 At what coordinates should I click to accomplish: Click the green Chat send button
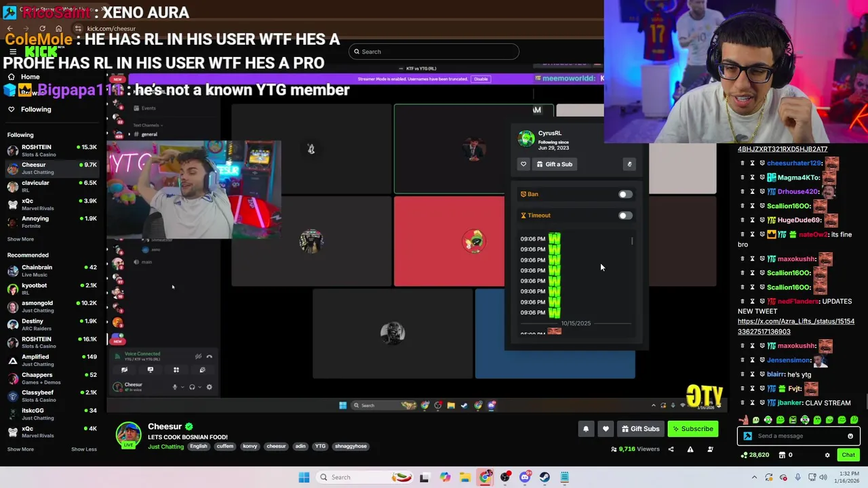[x=848, y=455]
